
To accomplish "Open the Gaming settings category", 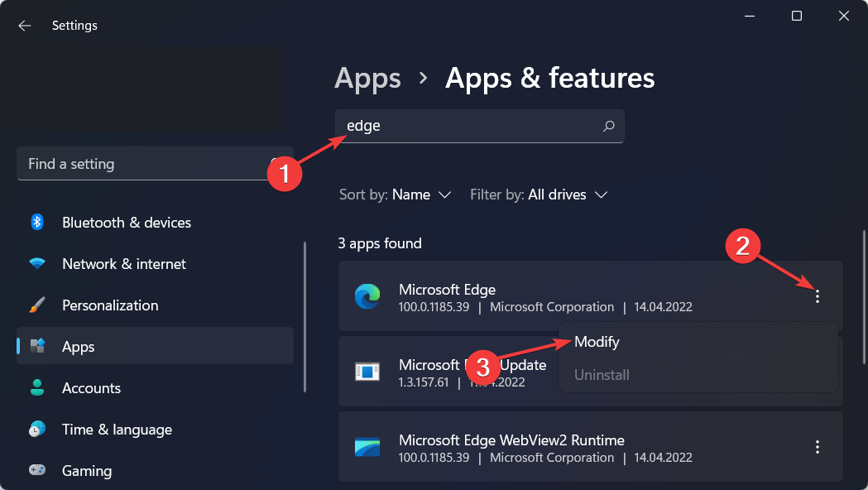I will point(155,470).
